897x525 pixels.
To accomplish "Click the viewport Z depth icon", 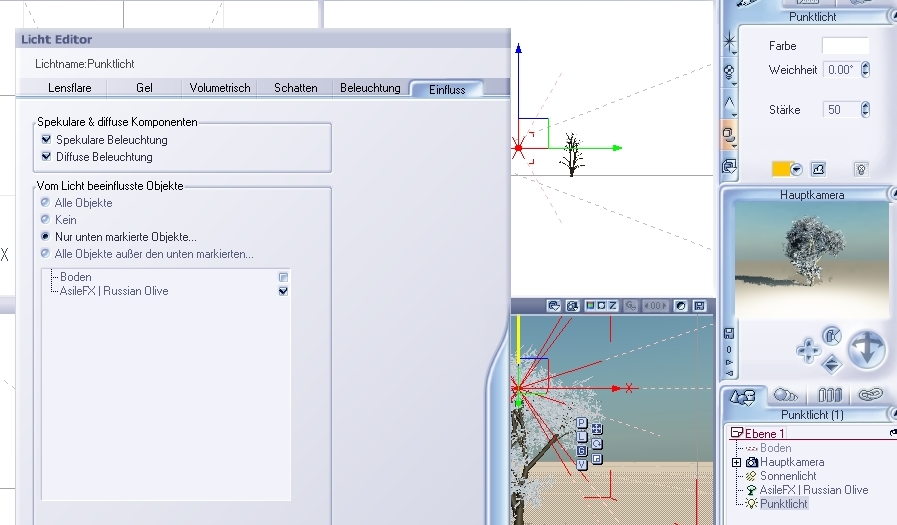I will coord(613,306).
